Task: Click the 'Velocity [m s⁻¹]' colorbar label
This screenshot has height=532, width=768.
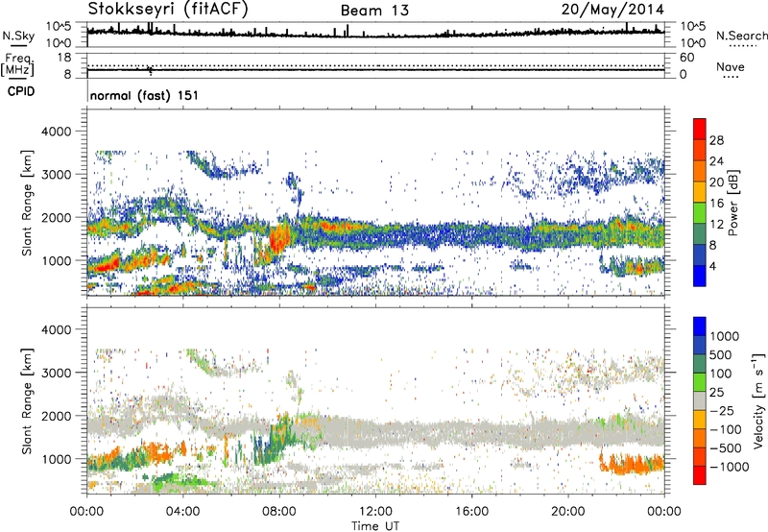Action: (757, 400)
